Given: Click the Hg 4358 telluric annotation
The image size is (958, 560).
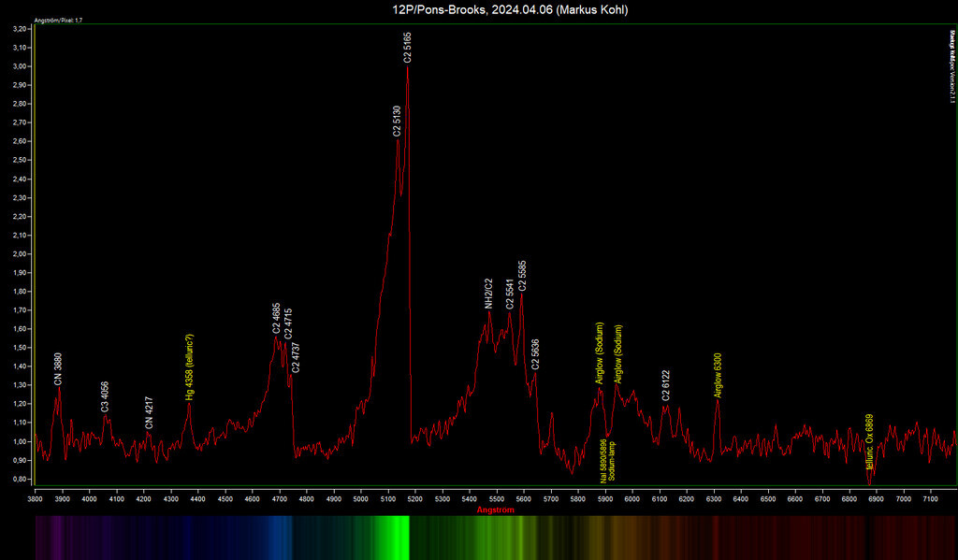Looking at the screenshot, I should 189,367.
